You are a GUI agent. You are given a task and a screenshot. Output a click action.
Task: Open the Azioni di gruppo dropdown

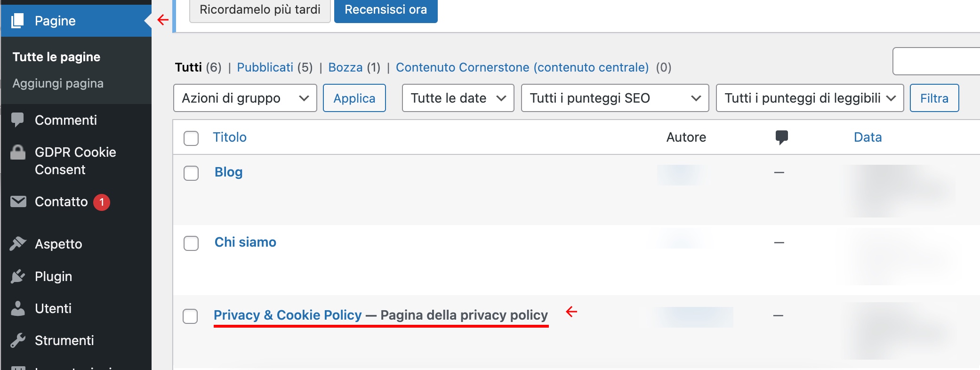pos(245,98)
